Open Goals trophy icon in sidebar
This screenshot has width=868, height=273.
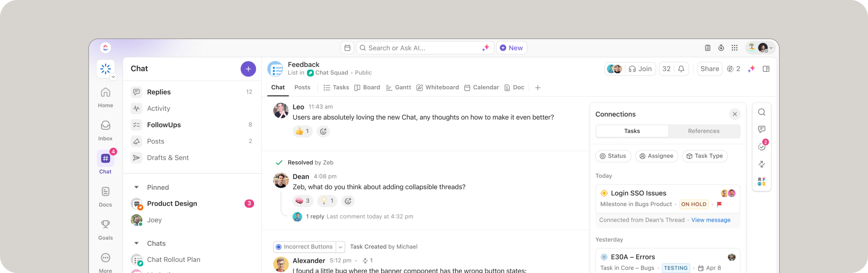(x=105, y=230)
